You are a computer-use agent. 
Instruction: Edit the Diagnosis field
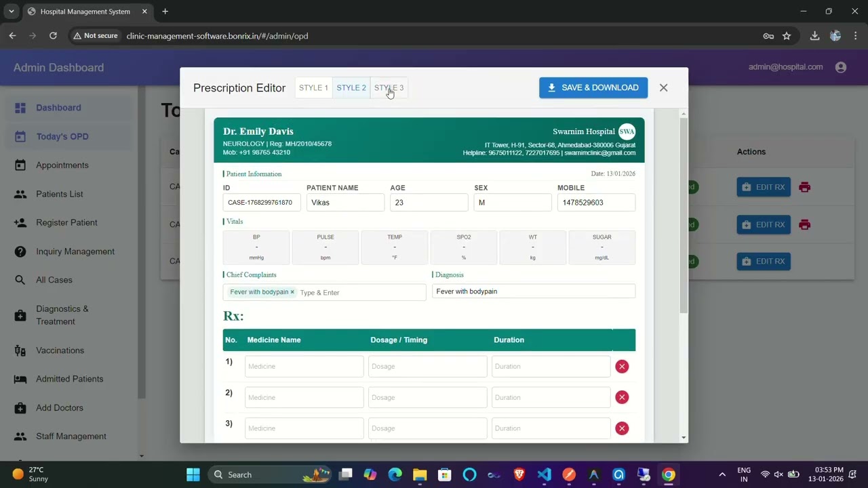point(534,291)
